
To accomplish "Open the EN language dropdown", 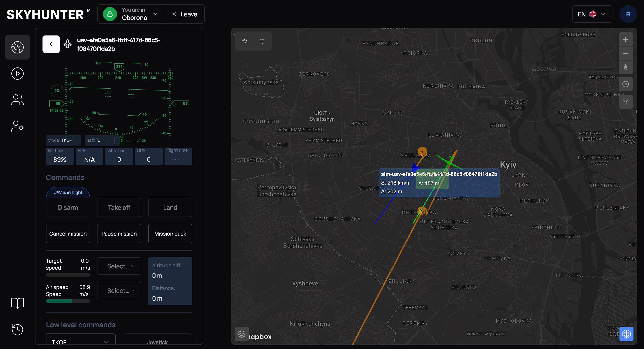I will click(x=592, y=14).
